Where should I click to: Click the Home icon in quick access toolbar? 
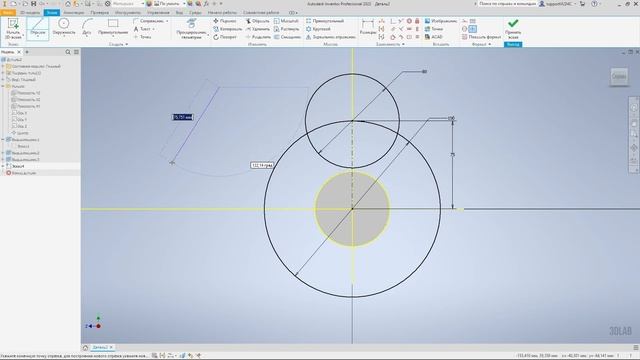[x=68, y=4]
